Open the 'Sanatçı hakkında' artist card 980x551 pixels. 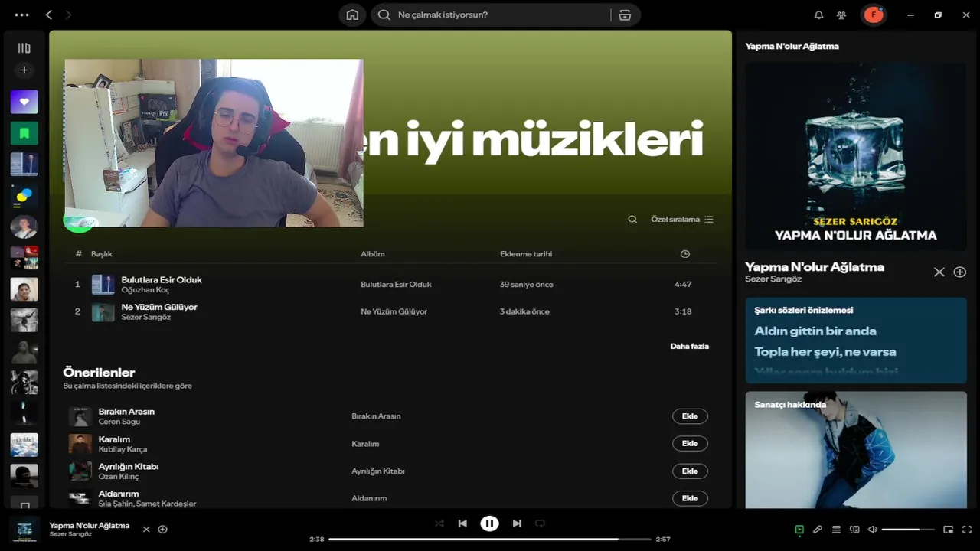tap(856, 450)
